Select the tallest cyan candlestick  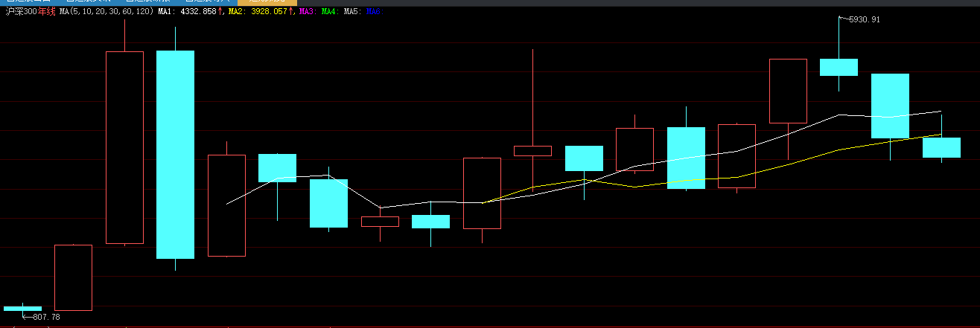(175, 154)
